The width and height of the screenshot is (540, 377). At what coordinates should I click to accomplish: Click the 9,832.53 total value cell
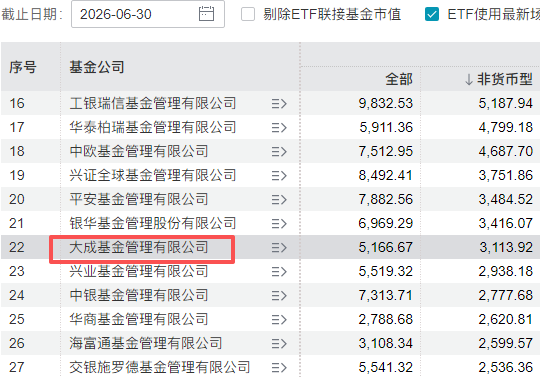(x=385, y=103)
